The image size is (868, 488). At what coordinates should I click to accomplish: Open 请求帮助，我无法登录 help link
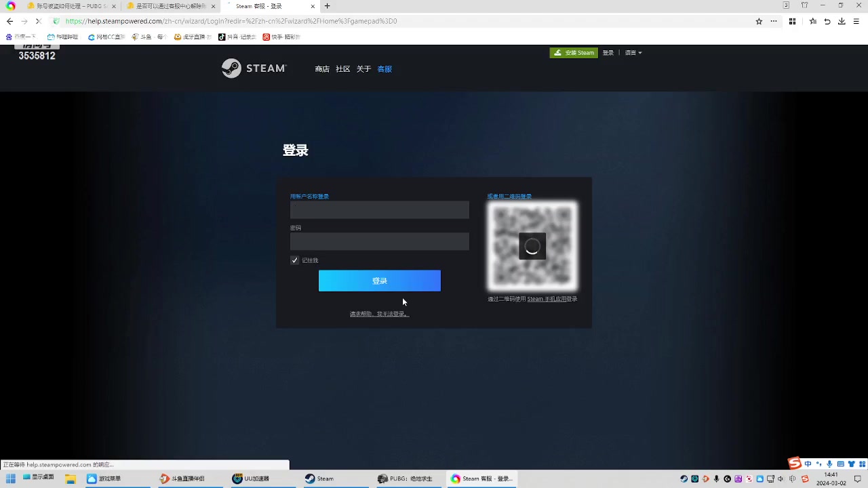pos(380,314)
